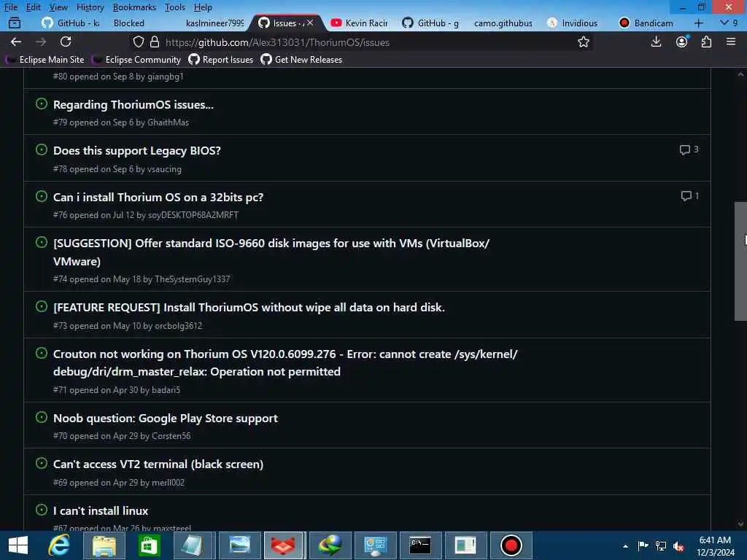Open the Eclipse Main Site bookmark

pos(45,60)
